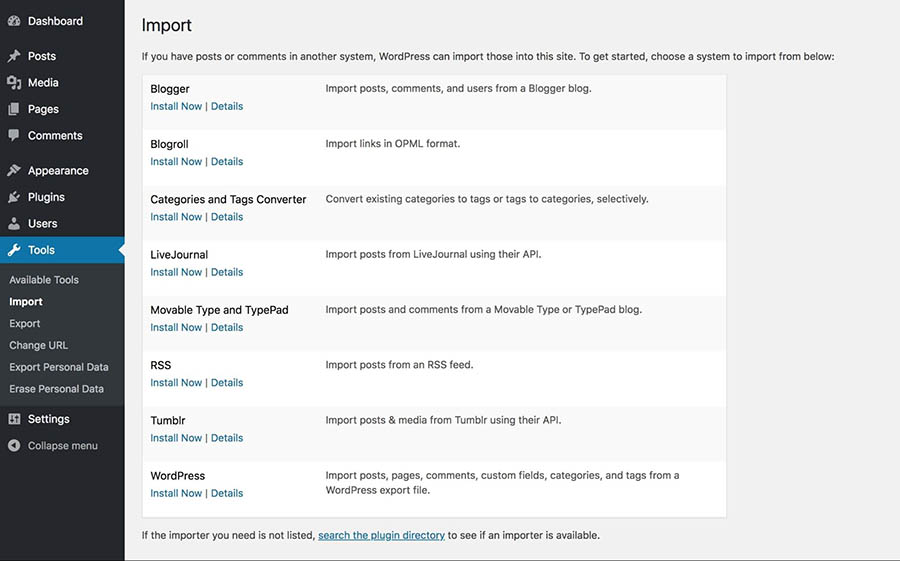Click the Movable Type and TypePad title

point(219,310)
